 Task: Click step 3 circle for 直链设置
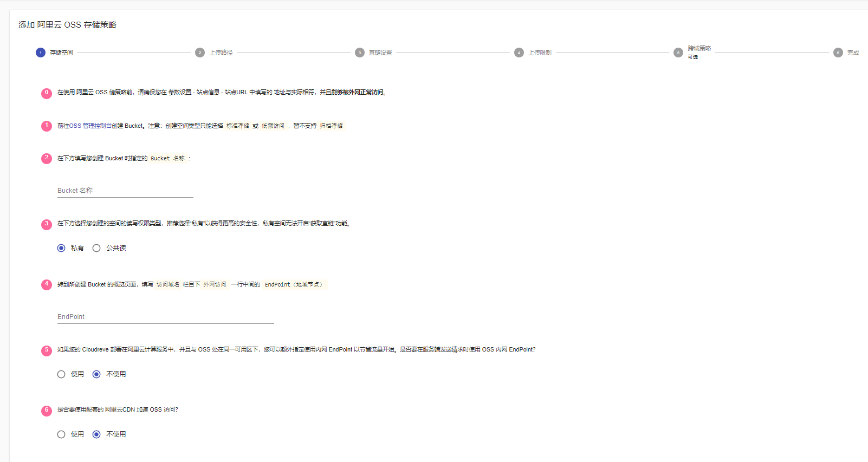360,53
